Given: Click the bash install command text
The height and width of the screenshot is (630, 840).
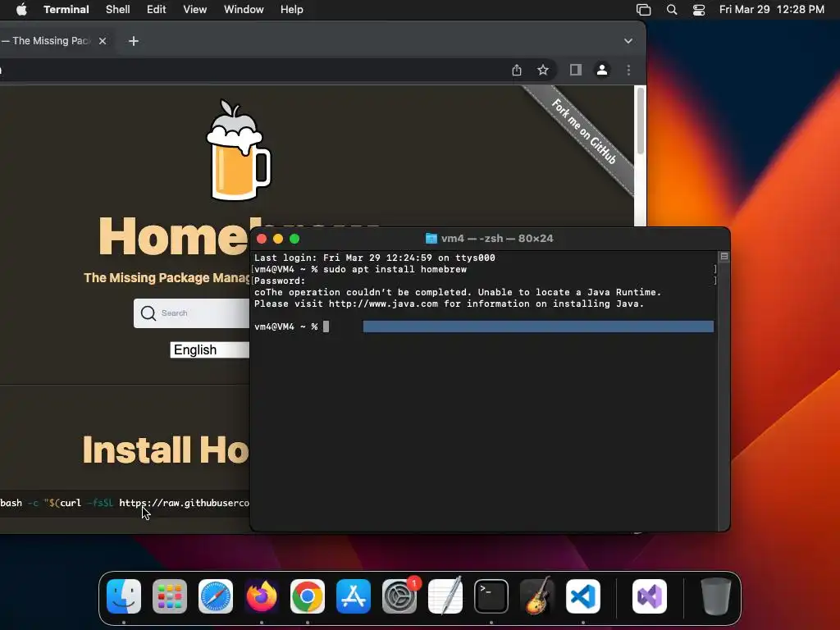Looking at the screenshot, I should [125, 503].
